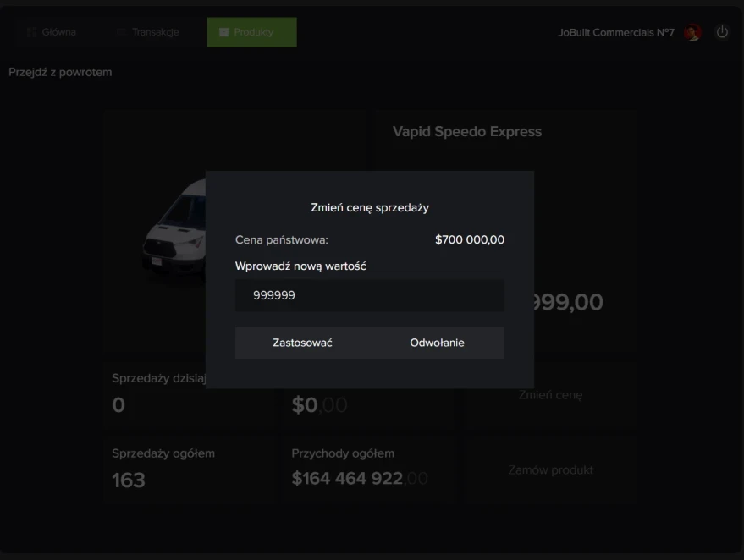
Task: Click the Transakcje tab icon
Action: click(122, 32)
